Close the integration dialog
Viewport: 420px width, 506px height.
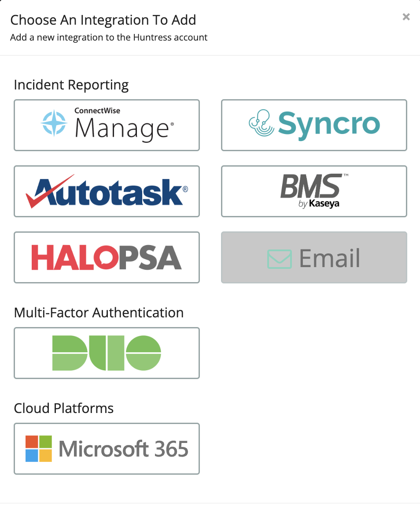coord(406,17)
